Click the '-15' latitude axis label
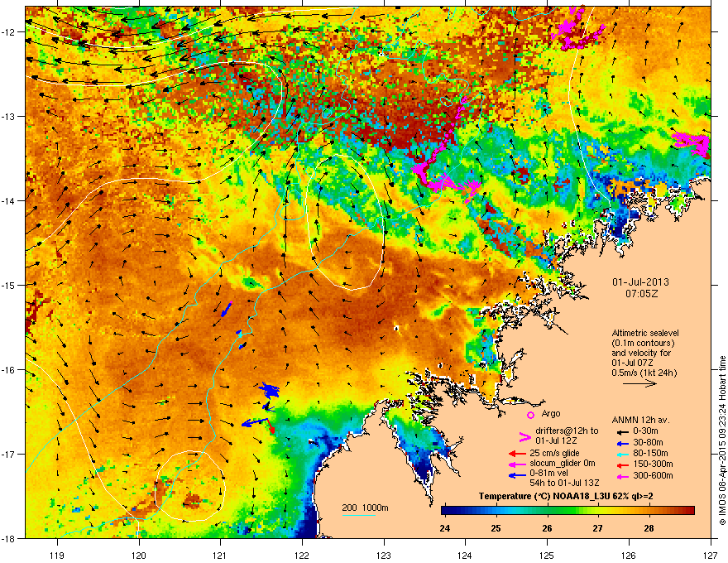The image size is (728, 563). tap(9, 285)
